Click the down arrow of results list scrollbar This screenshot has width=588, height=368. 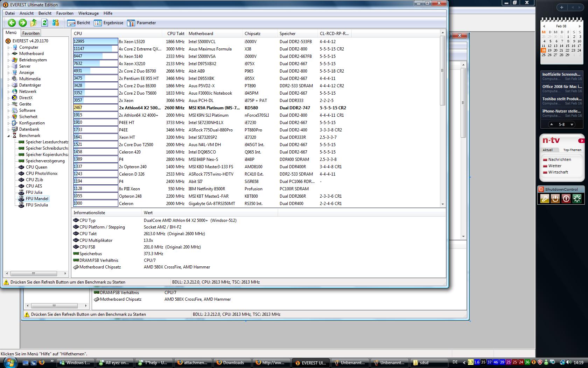point(442,204)
